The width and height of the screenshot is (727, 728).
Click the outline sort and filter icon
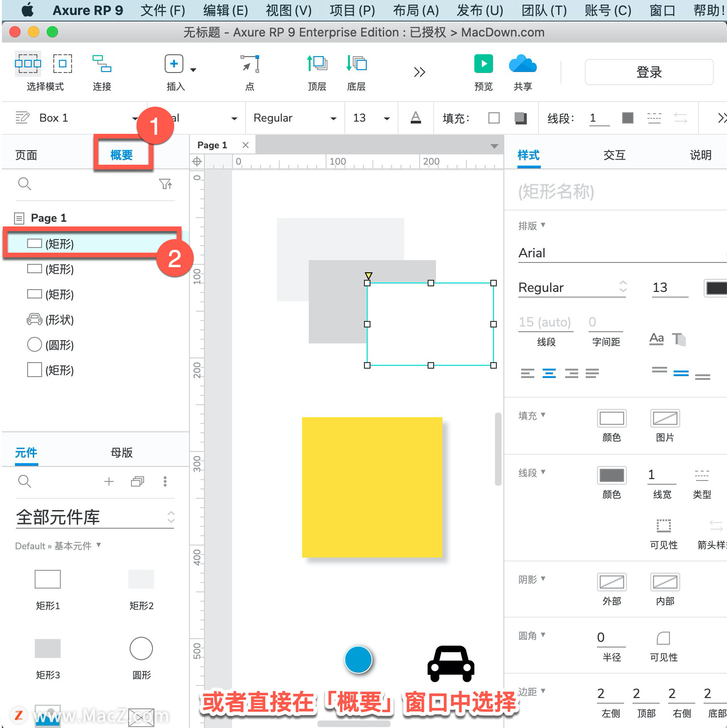coord(166,184)
